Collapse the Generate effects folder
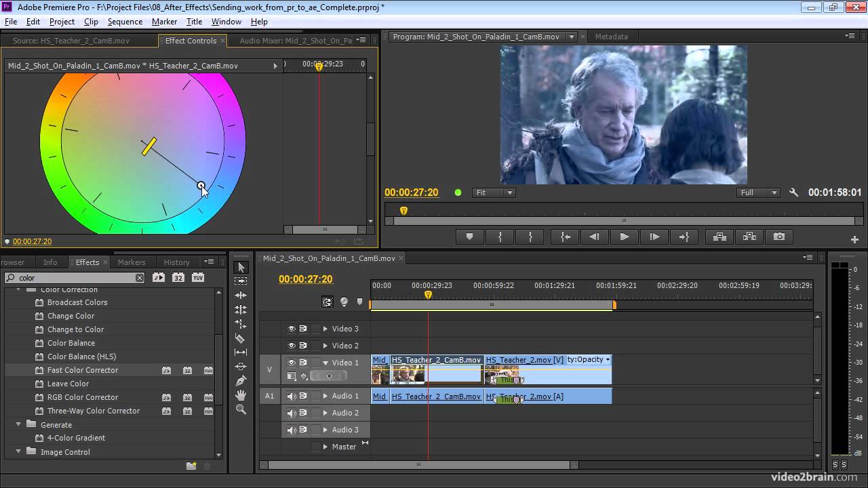 pyautogui.click(x=18, y=425)
